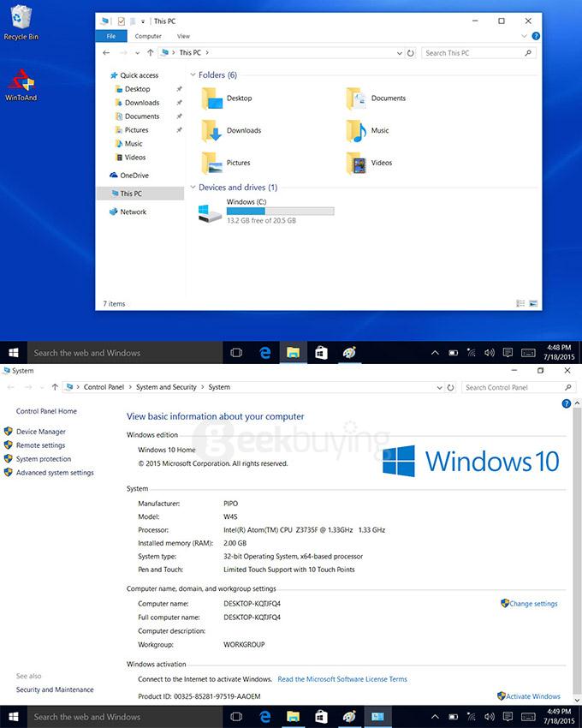Open File Explorer from lower taskbar
This screenshot has height=728, width=582.
[x=293, y=717]
